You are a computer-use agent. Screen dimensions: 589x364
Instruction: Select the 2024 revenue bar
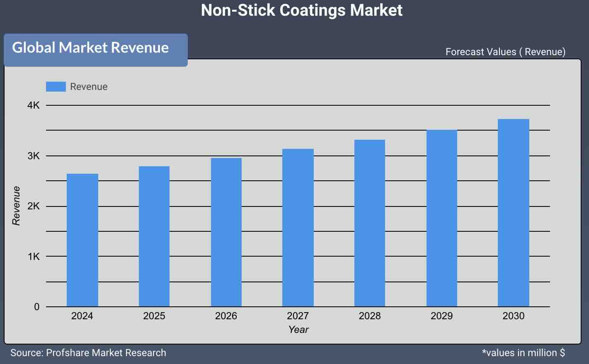coord(82,240)
